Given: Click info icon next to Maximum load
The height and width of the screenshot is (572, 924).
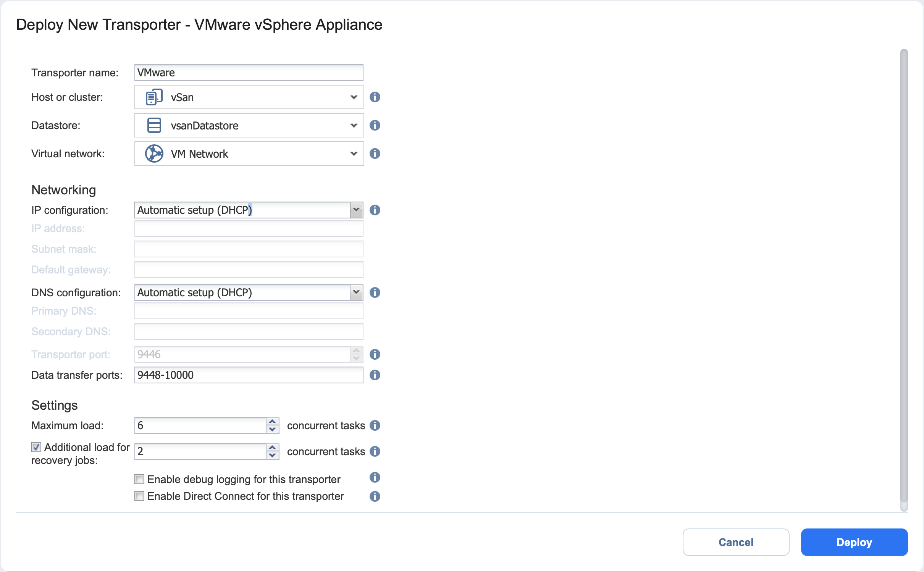Looking at the screenshot, I should pos(375,425).
